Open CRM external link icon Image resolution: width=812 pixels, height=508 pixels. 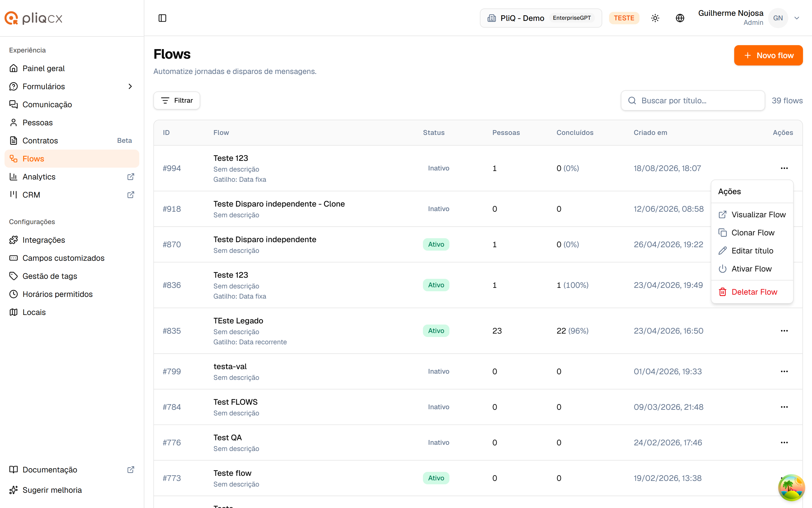point(131,195)
